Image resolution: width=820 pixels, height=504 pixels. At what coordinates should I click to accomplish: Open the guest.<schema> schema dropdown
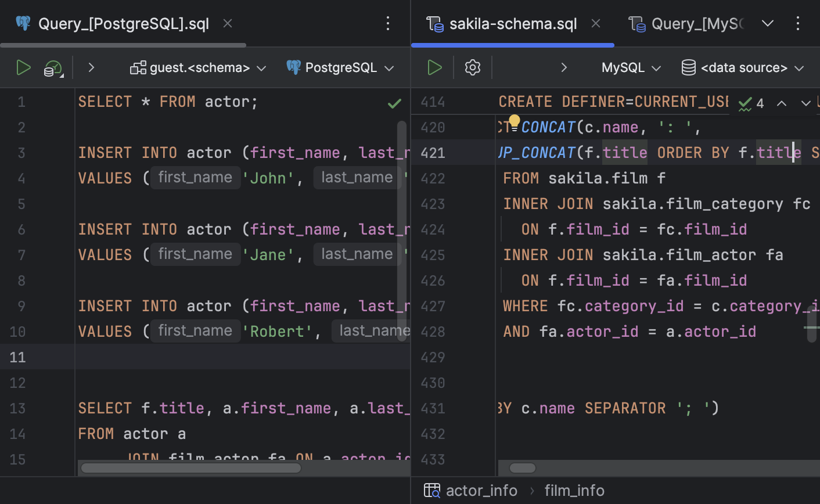(x=197, y=67)
